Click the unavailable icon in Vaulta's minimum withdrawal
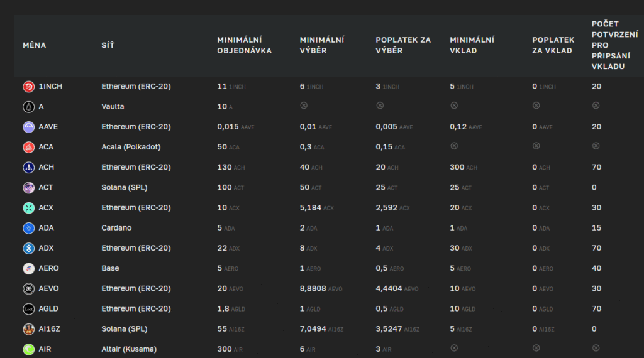The height and width of the screenshot is (358, 644). [304, 106]
